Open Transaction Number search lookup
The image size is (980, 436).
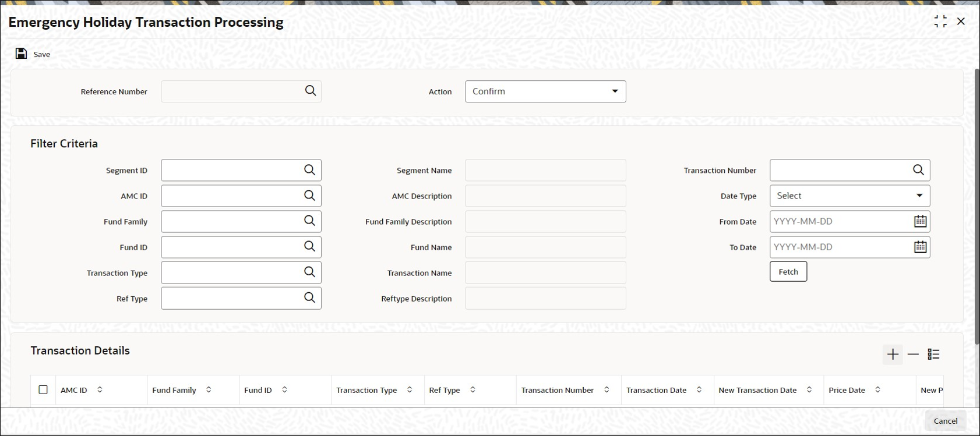(x=918, y=169)
